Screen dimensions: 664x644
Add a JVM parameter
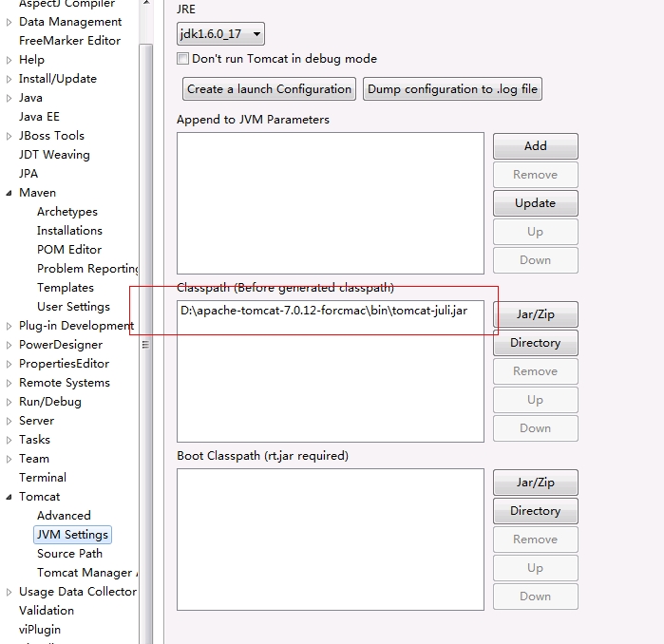tap(535, 146)
